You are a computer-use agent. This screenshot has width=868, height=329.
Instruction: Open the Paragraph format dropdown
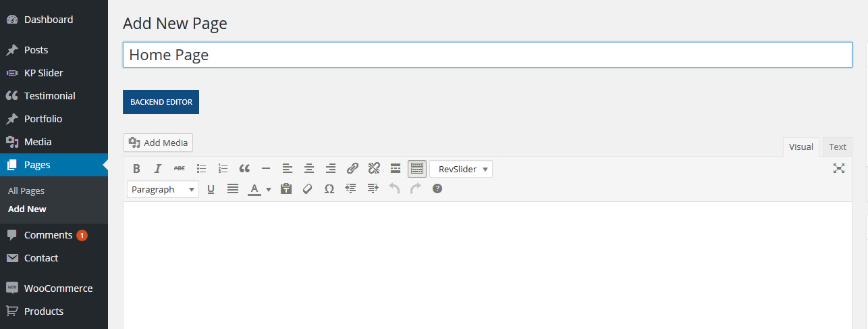tap(163, 189)
